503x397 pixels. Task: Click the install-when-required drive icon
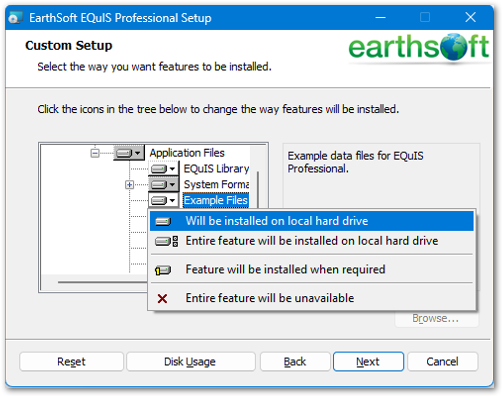pos(163,270)
